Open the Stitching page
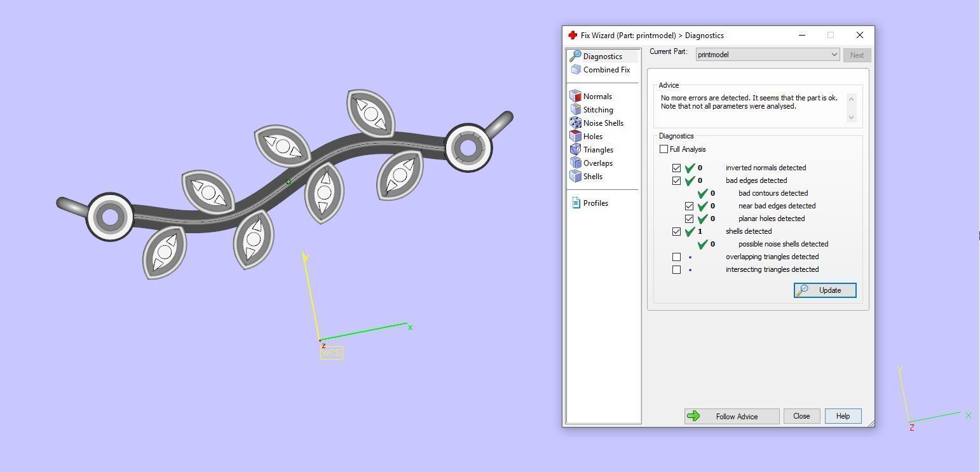 (x=598, y=109)
